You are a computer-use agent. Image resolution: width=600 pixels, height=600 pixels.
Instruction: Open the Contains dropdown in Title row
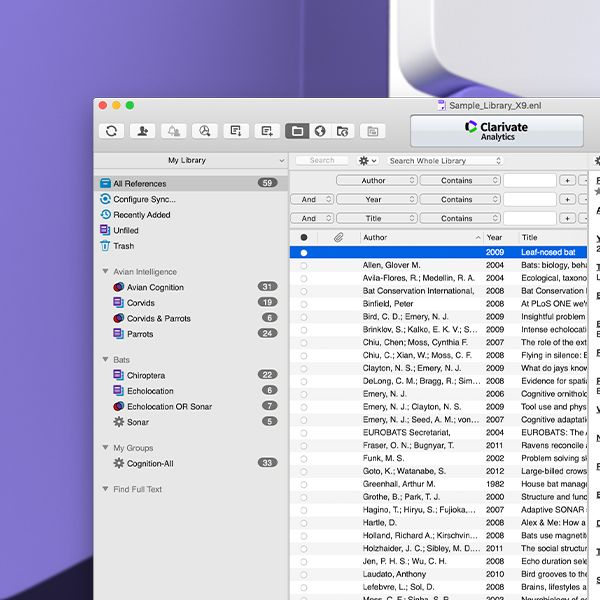[x=460, y=218]
